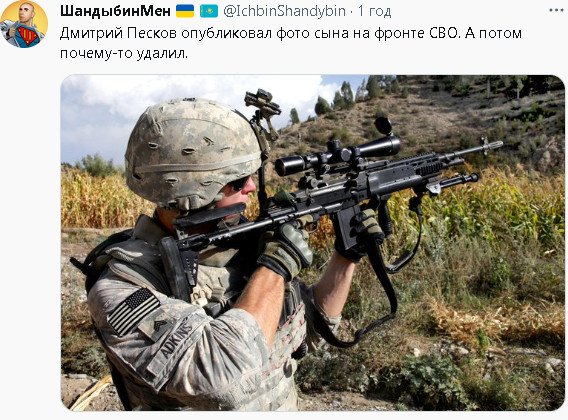Click the rifle scope in the photo
This screenshot has height=420, width=568.
pos(337,154)
